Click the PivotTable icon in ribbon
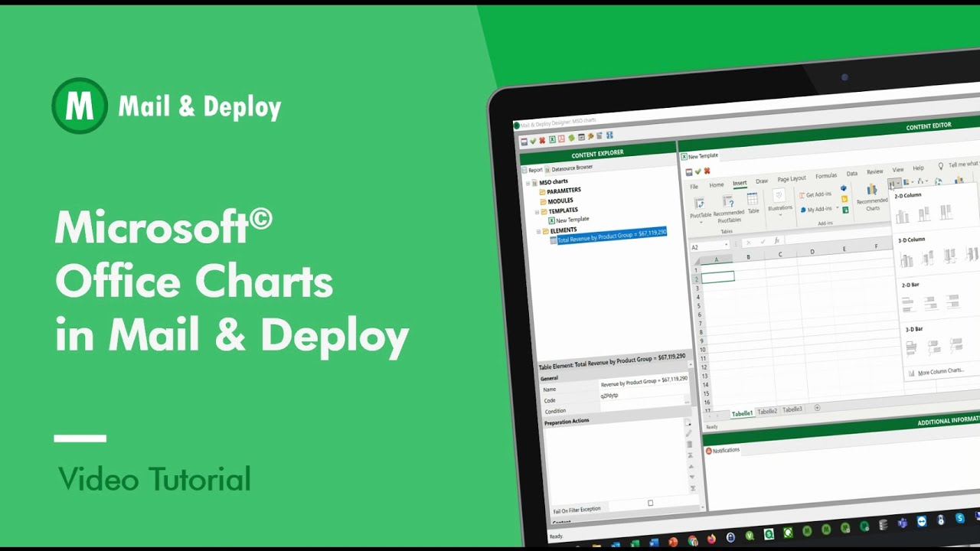 click(x=700, y=204)
